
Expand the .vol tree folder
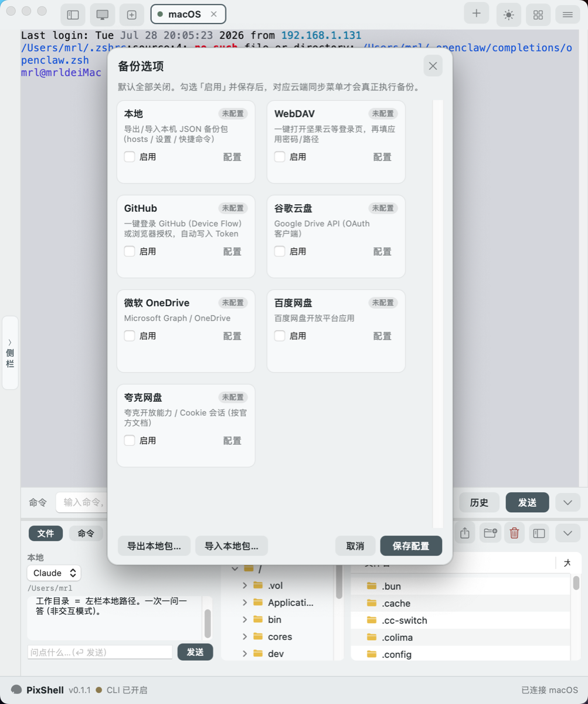244,585
